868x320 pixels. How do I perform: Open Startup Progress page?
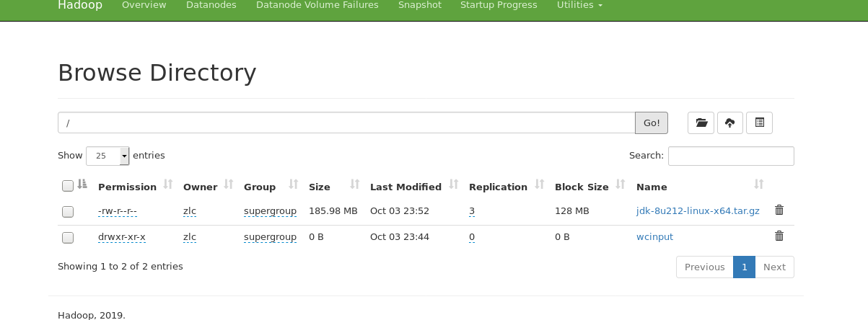click(499, 5)
